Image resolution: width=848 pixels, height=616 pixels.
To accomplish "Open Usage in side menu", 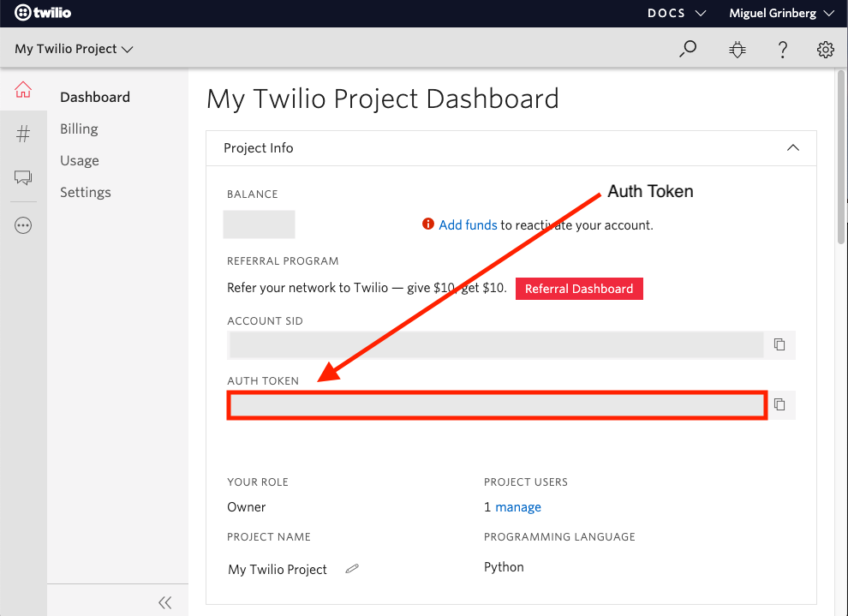I will [x=80, y=160].
